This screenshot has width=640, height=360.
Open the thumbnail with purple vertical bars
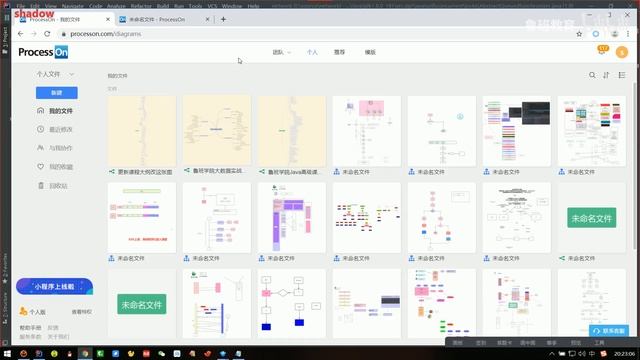(x=292, y=217)
